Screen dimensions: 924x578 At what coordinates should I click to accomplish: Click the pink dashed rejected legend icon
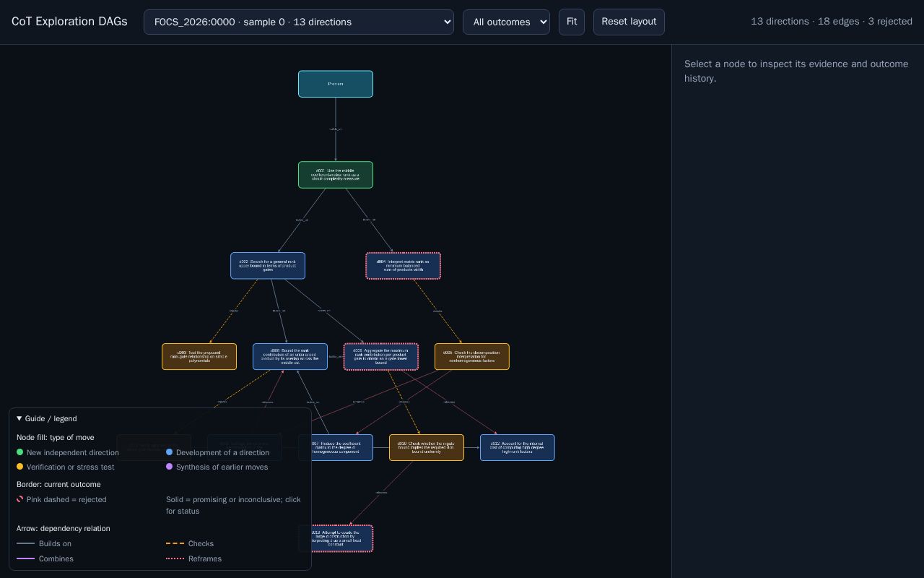20,499
